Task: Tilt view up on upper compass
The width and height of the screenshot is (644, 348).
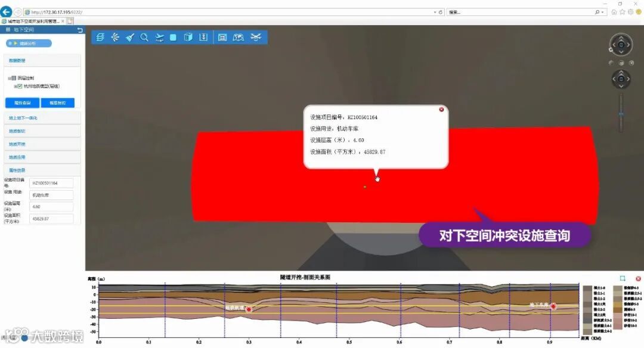Action: [621, 38]
